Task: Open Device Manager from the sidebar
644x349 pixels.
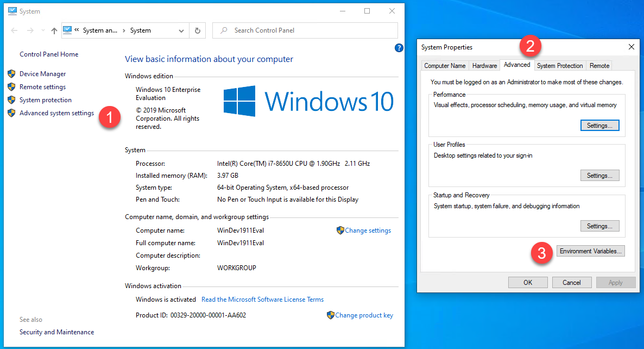Action: [43, 74]
